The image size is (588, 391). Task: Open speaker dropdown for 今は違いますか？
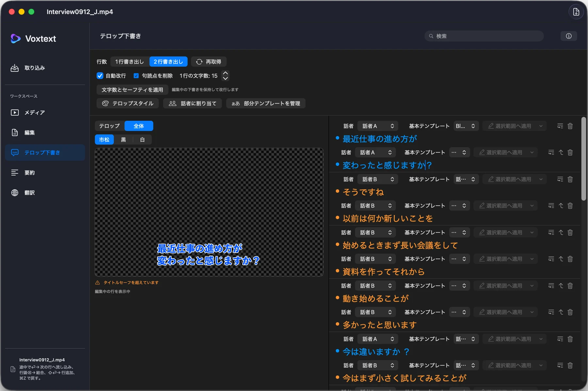(378, 339)
